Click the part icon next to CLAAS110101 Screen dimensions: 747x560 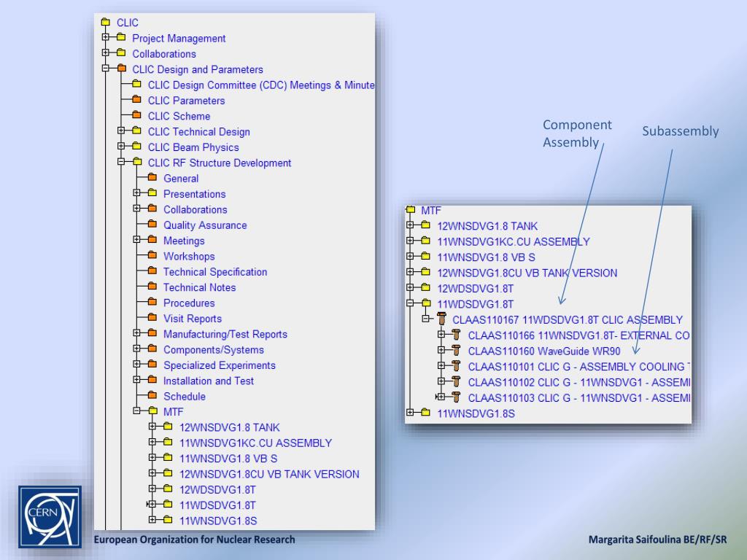pos(456,366)
